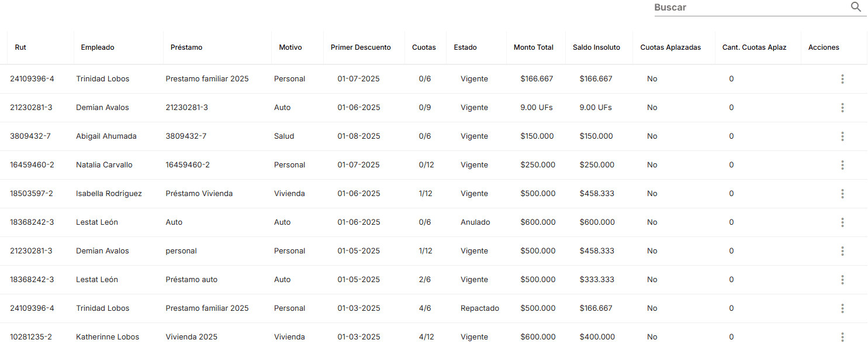Sort by Empleado column header
This screenshot has height=350, width=868.
click(98, 47)
